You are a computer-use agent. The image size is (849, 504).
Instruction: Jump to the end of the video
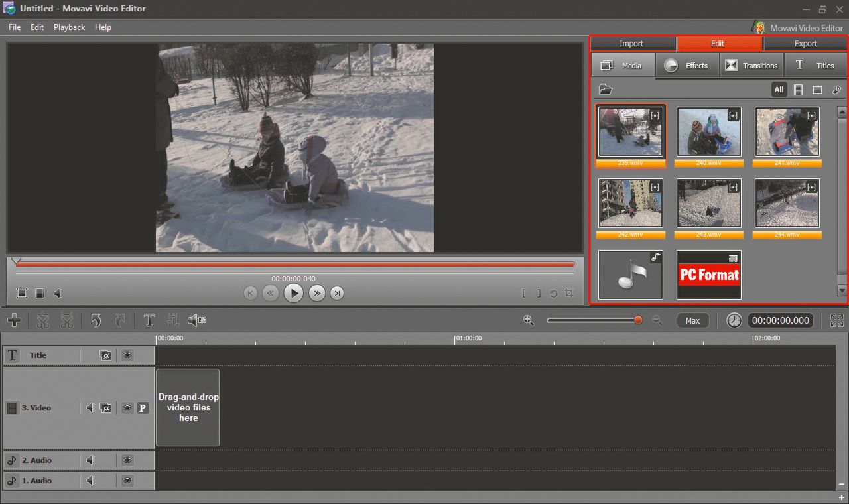(337, 293)
